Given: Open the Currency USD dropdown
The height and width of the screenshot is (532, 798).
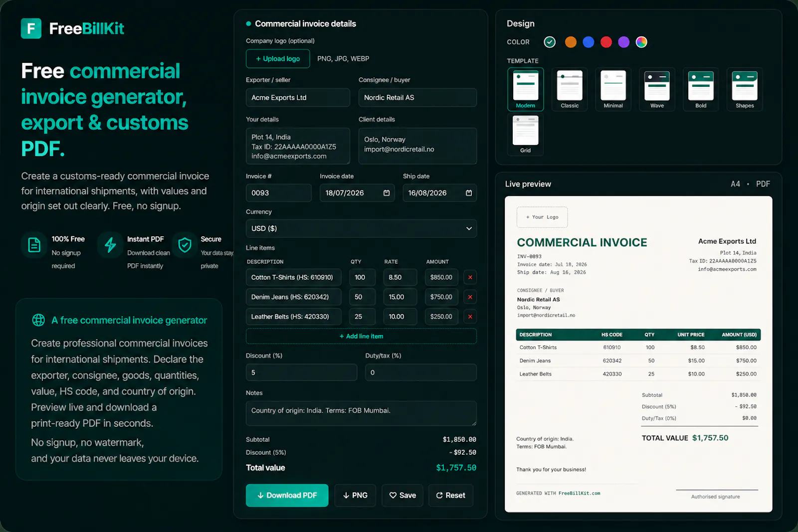Looking at the screenshot, I should point(361,228).
